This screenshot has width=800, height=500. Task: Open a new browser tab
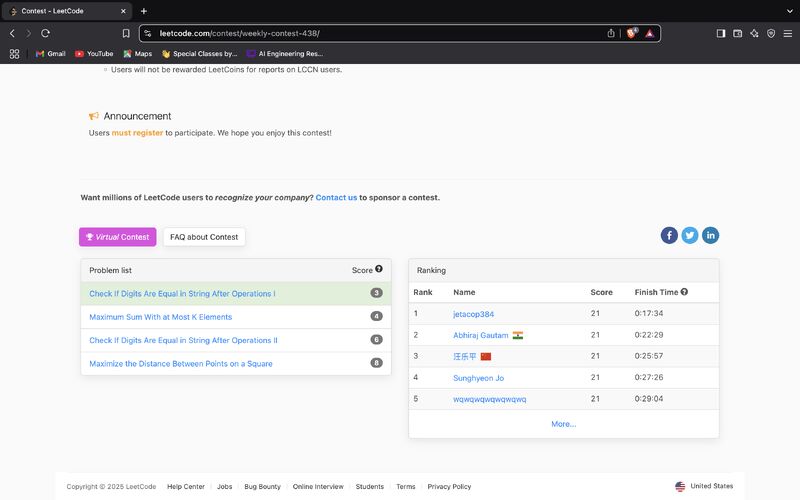144,11
